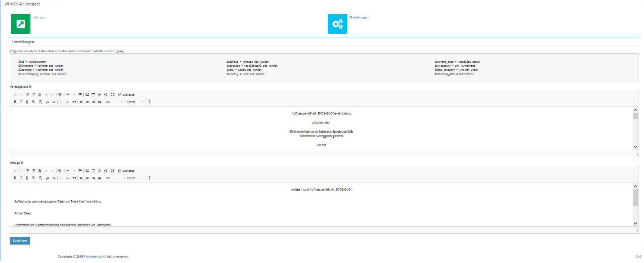Click into the Anlage editing area
Screen dimensions: 644x263
[x=321, y=205]
